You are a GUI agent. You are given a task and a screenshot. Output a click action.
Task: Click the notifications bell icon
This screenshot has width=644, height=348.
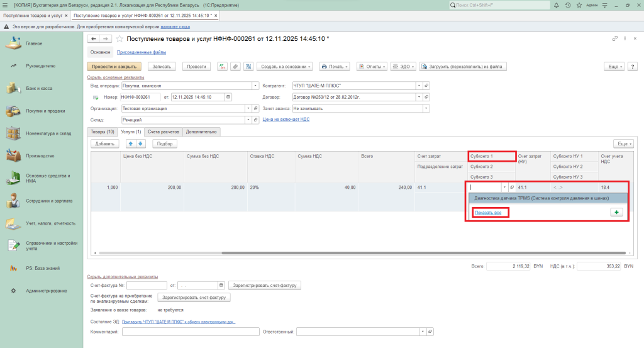tap(558, 5)
